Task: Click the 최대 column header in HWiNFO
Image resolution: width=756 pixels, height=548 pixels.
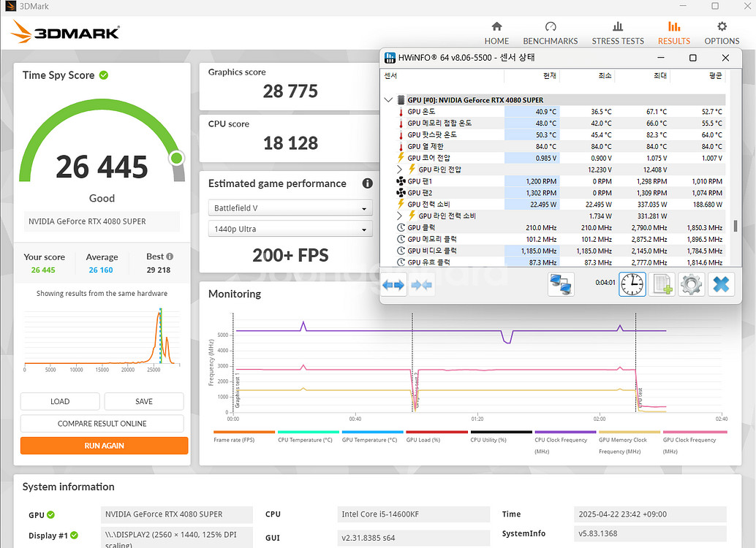Action: [x=660, y=76]
